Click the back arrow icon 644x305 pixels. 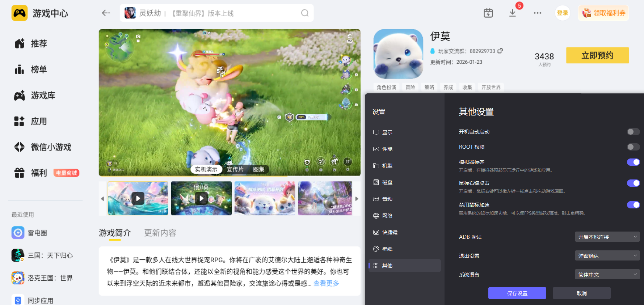pyautogui.click(x=106, y=13)
